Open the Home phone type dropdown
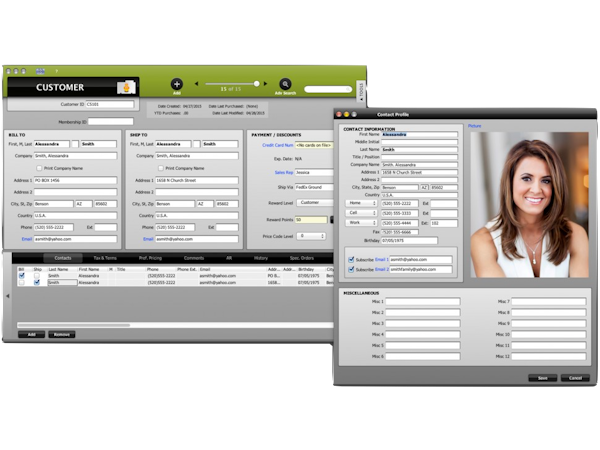 pos(362,203)
